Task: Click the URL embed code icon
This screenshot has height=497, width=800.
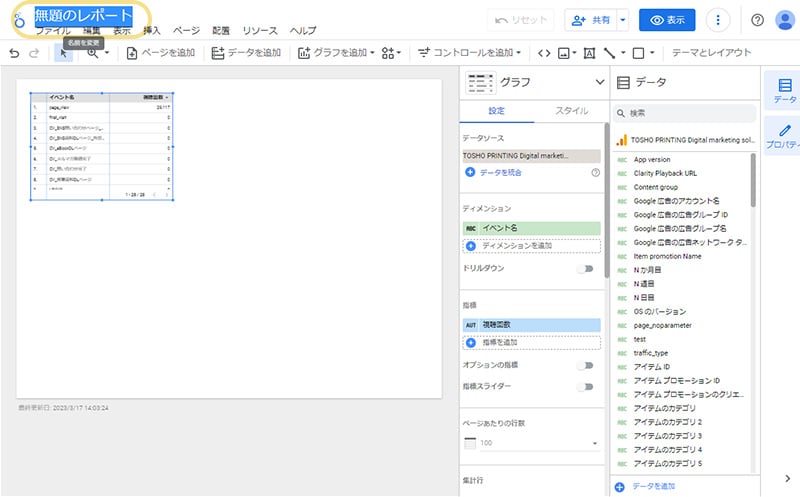Action: coord(544,53)
